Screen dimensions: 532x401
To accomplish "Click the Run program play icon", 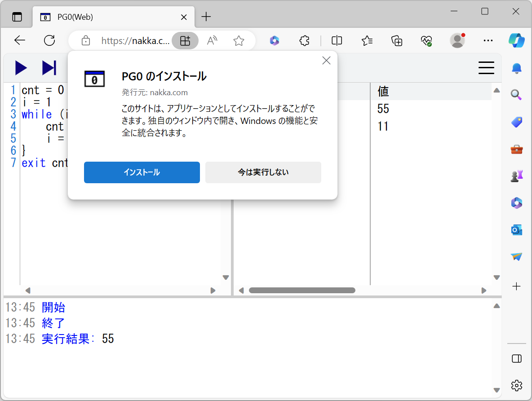I will point(21,68).
